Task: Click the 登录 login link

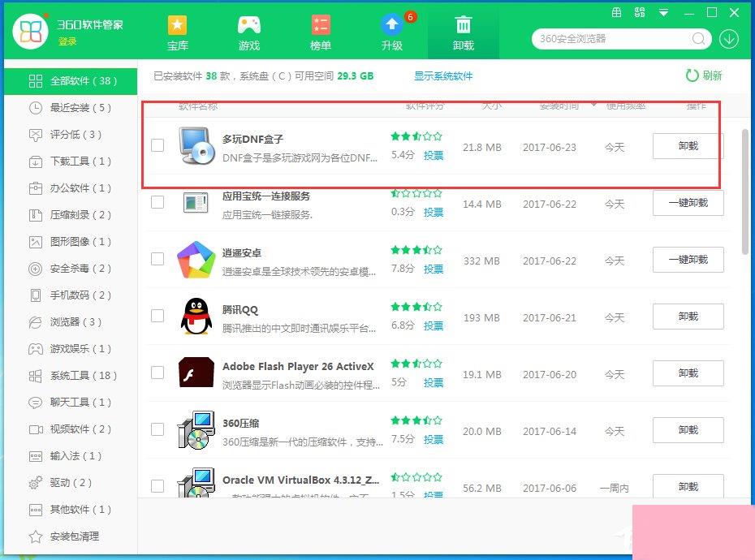Action: [67, 42]
